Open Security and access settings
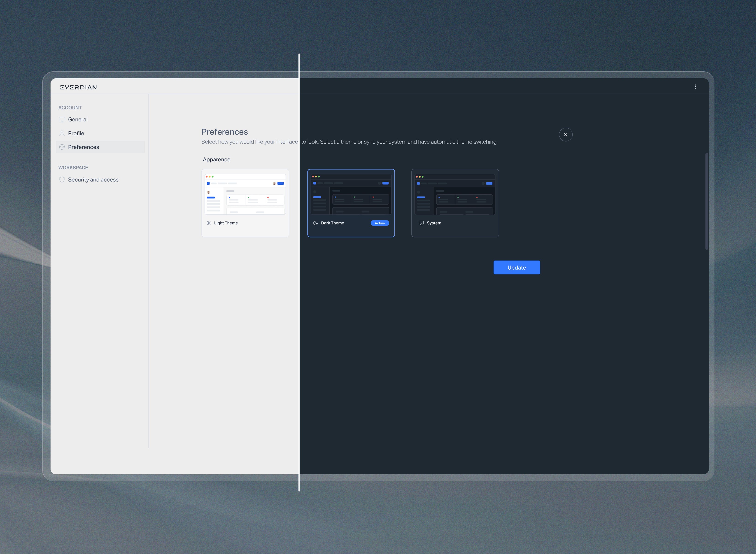The height and width of the screenshot is (554, 756). [x=93, y=180]
